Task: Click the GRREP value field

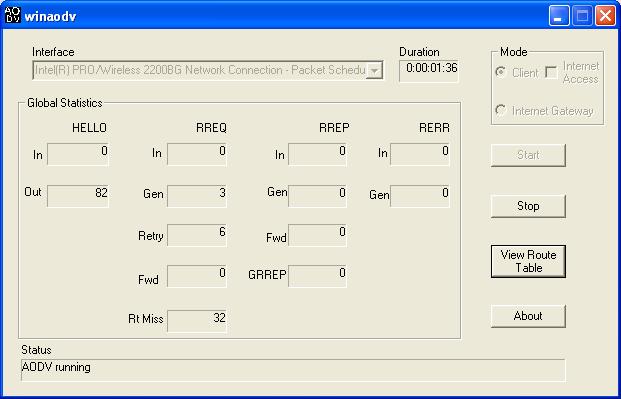Action: 317,276
